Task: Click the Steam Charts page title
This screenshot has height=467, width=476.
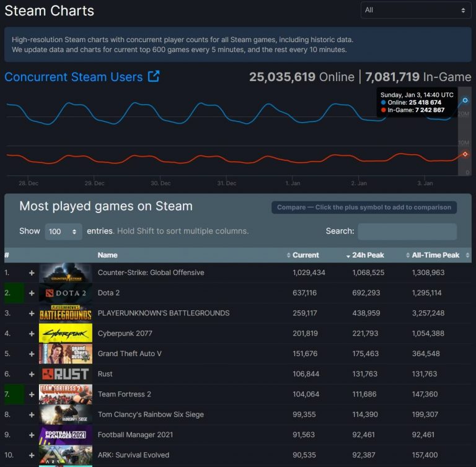Action: 49,11
